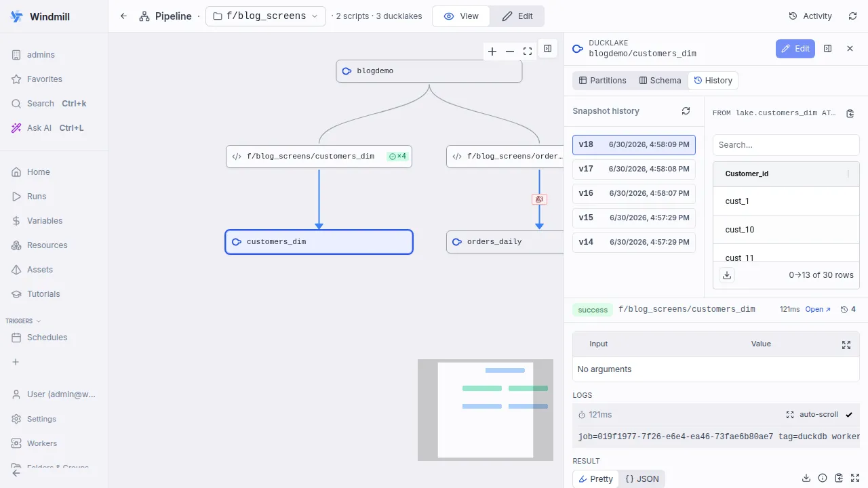Select the orders_daily table node
868x488 pixels.
(505, 242)
